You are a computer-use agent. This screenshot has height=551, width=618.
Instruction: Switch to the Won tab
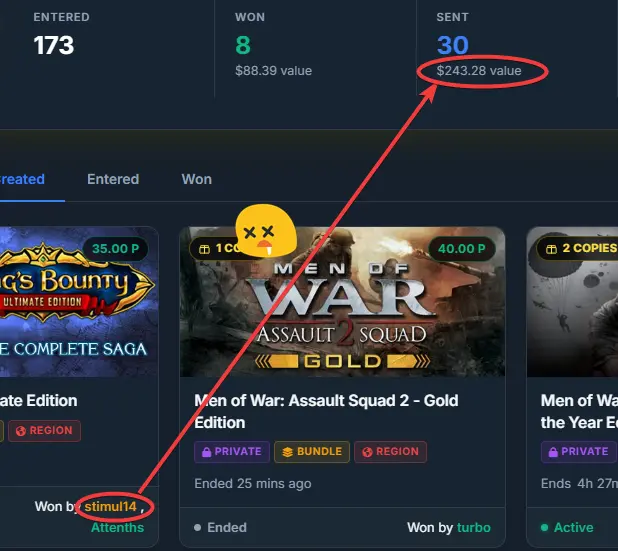[x=197, y=179]
